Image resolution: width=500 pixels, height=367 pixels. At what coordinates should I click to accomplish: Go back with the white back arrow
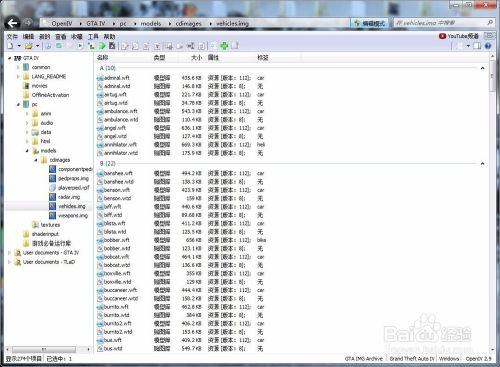(x=13, y=23)
